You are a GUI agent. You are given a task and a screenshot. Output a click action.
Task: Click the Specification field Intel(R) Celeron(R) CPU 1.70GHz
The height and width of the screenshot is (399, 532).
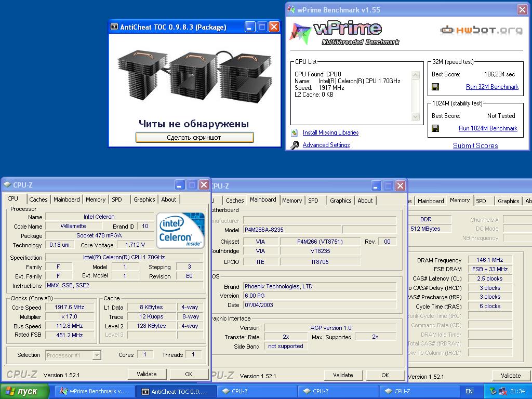[124, 257]
